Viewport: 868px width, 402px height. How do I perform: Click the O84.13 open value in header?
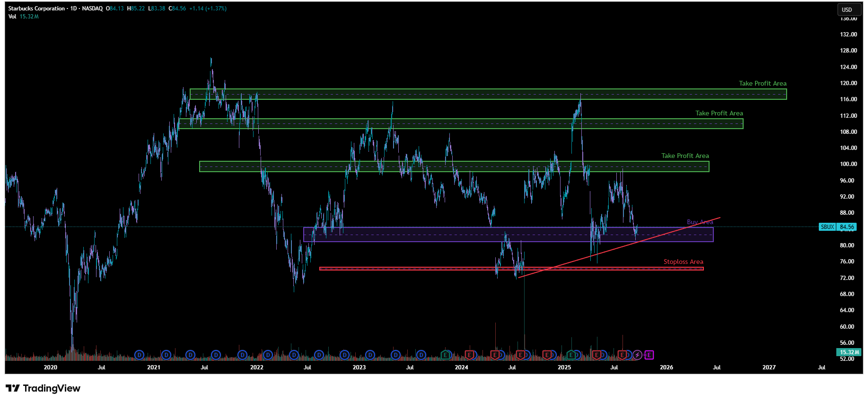pyautogui.click(x=115, y=9)
